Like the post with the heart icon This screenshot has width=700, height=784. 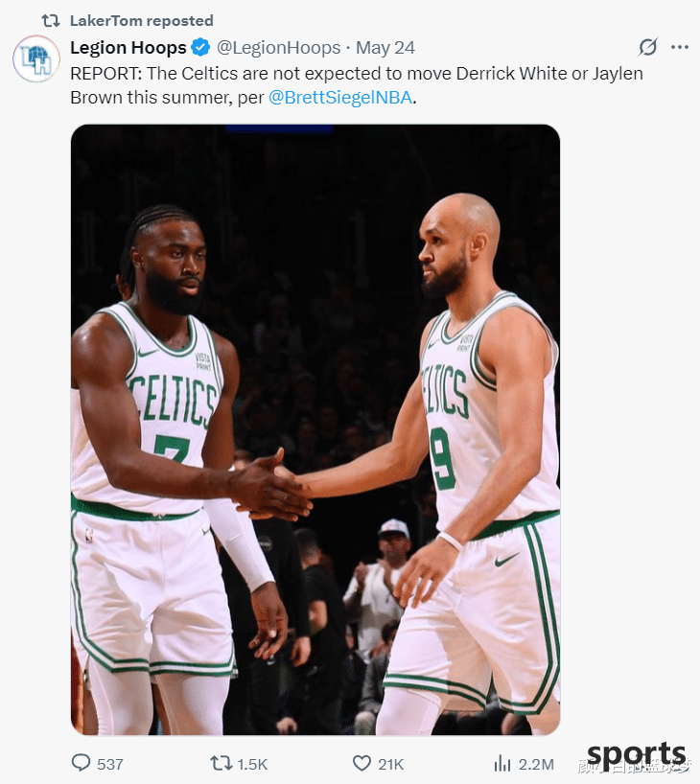362,763
